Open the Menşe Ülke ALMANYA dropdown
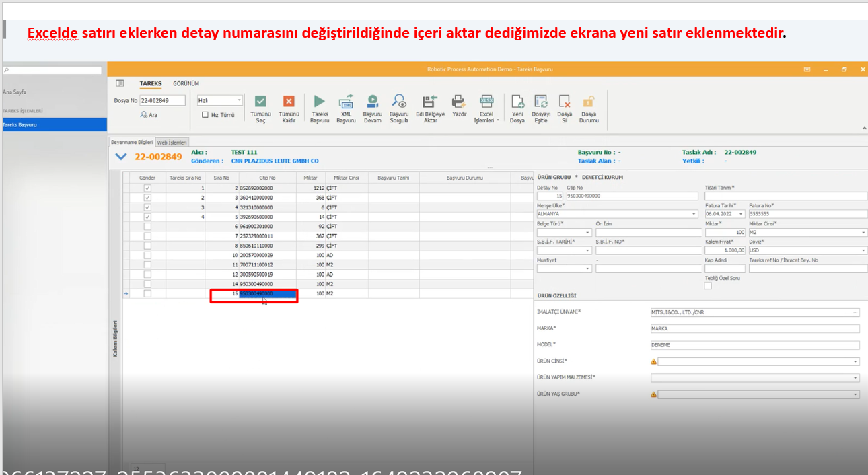The height and width of the screenshot is (475, 868). click(694, 214)
